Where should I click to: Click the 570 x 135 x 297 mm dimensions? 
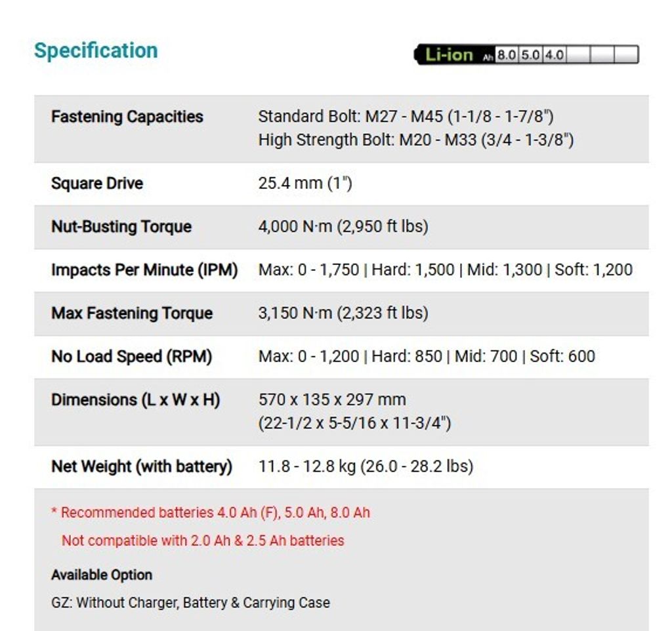click(332, 399)
